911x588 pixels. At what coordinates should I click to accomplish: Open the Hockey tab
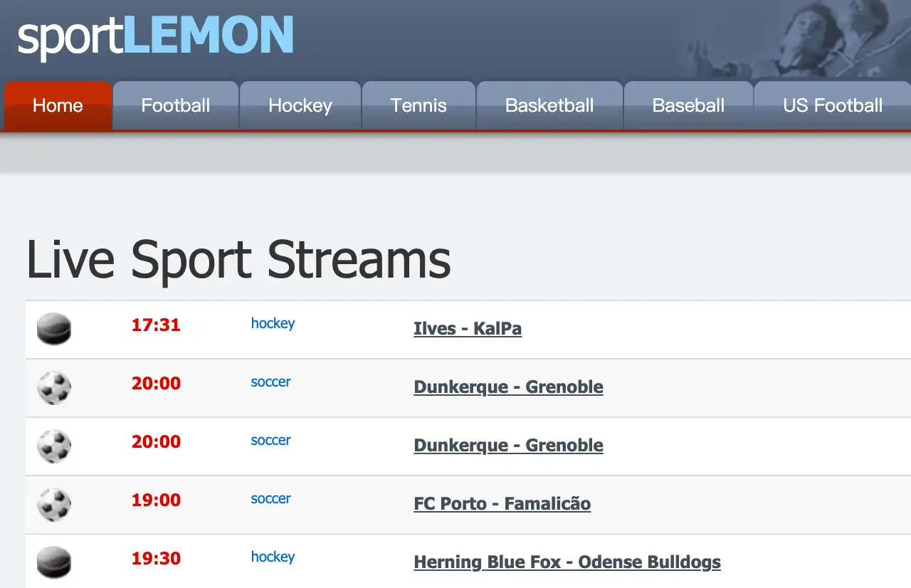coord(300,105)
